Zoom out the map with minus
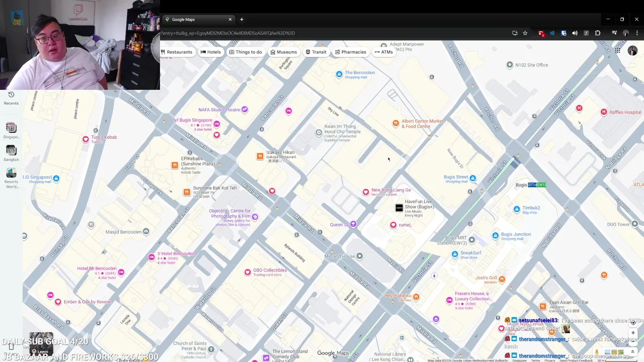This screenshot has height=362, width=644. [633, 342]
